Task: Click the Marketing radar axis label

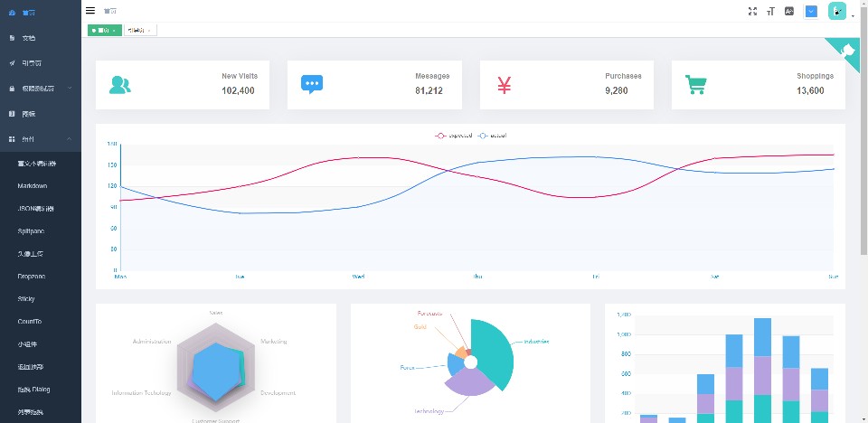Action: click(x=273, y=342)
